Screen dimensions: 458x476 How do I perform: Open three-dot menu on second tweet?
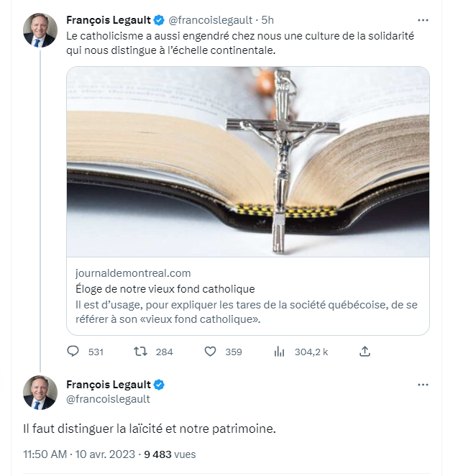(x=423, y=385)
